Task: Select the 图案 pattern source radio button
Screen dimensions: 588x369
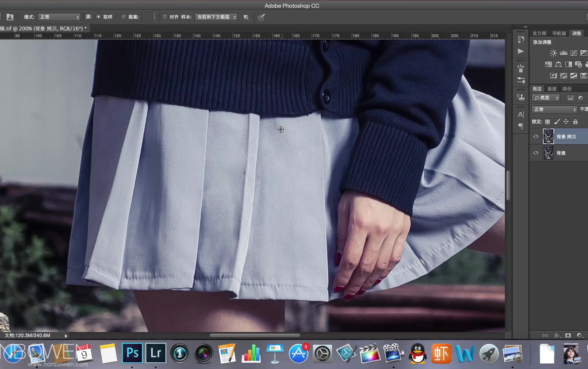Action: [123, 17]
